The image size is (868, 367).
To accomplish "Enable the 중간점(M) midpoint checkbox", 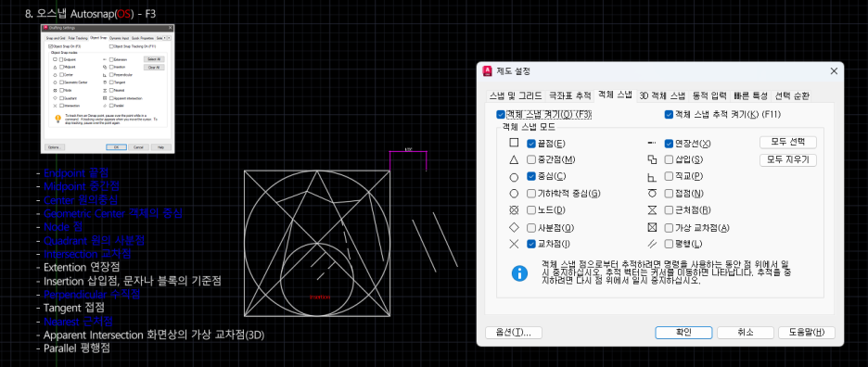I will [x=531, y=160].
